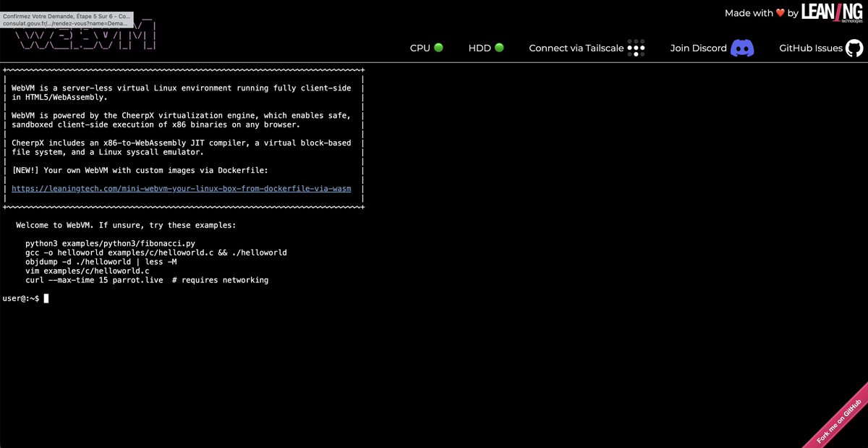The width and height of the screenshot is (868, 448).
Task: Open the Discord logo icon
Action: pos(743,48)
